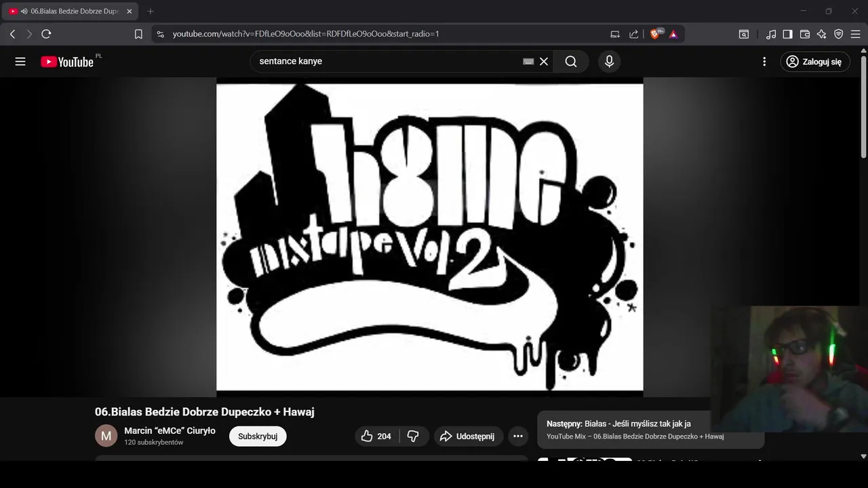
Task: Open the media control music note icon
Action: [x=771, y=34]
